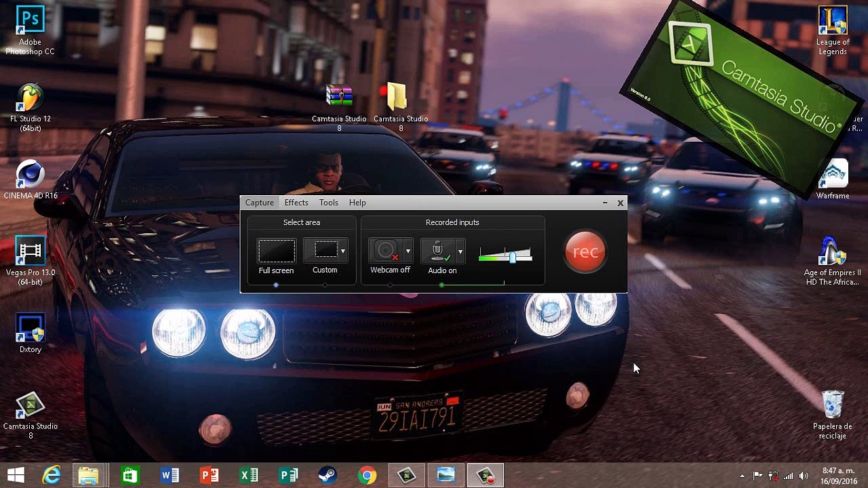Launch PowerPoint from the taskbar
This screenshot has width=868, height=488.
[x=209, y=475]
